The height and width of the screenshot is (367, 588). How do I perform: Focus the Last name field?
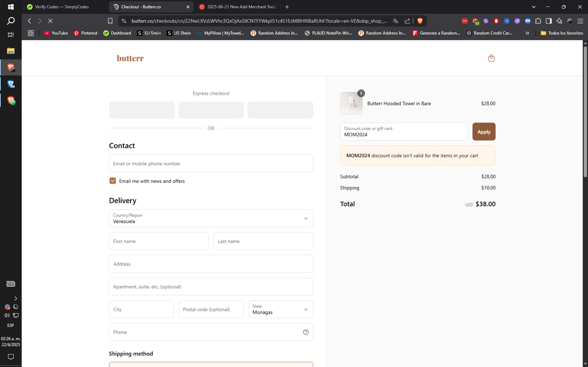tap(263, 241)
